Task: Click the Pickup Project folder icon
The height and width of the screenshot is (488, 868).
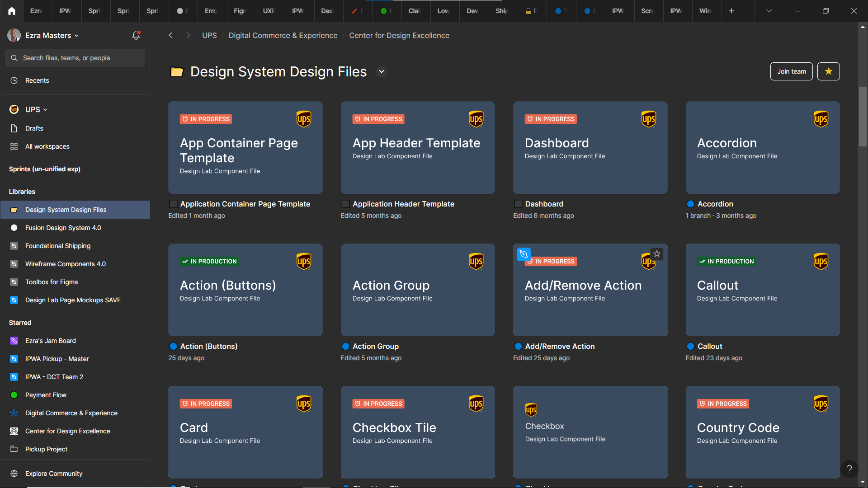Action: (14, 449)
